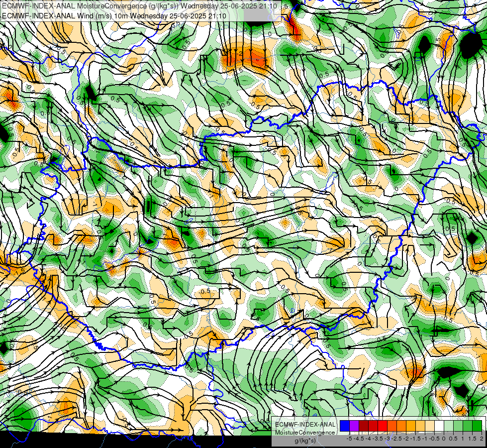
Task: Click the white legend color box
Action: pos(439,426)
